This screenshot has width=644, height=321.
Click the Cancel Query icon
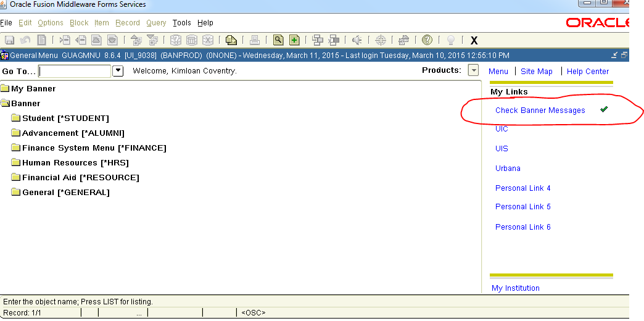(208, 40)
